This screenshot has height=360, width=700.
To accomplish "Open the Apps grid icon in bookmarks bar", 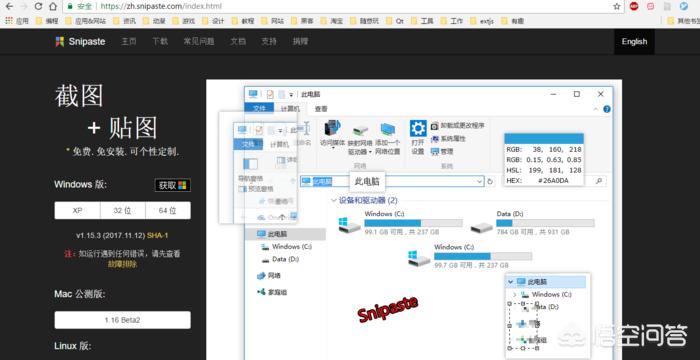I will pos(8,21).
